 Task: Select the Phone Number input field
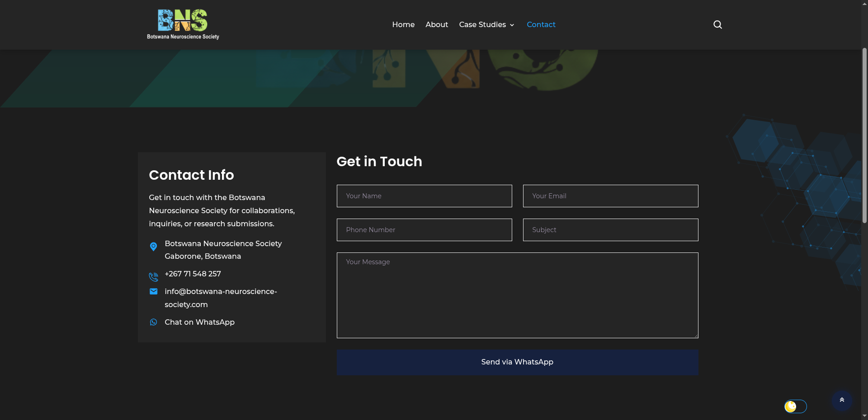coord(424,230)
